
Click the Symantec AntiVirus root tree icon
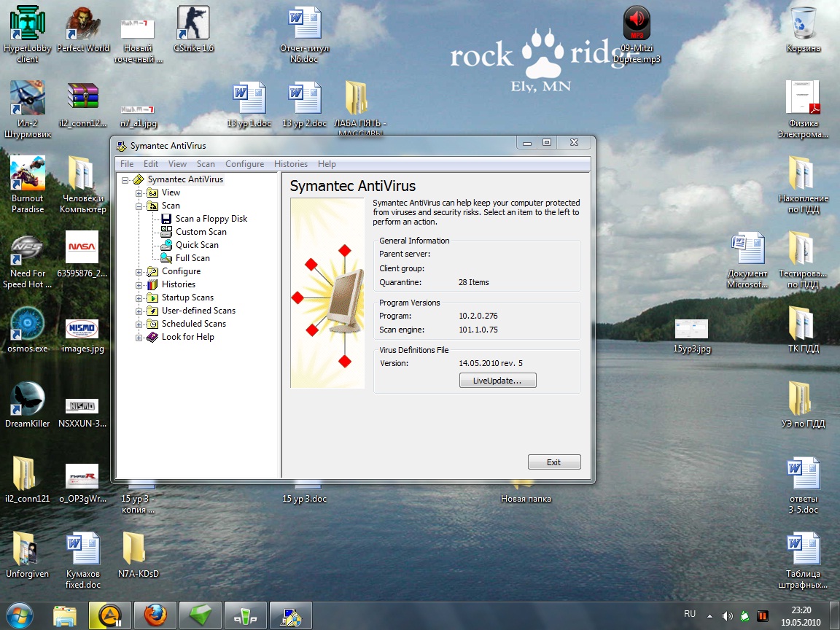tap(139, 179)
